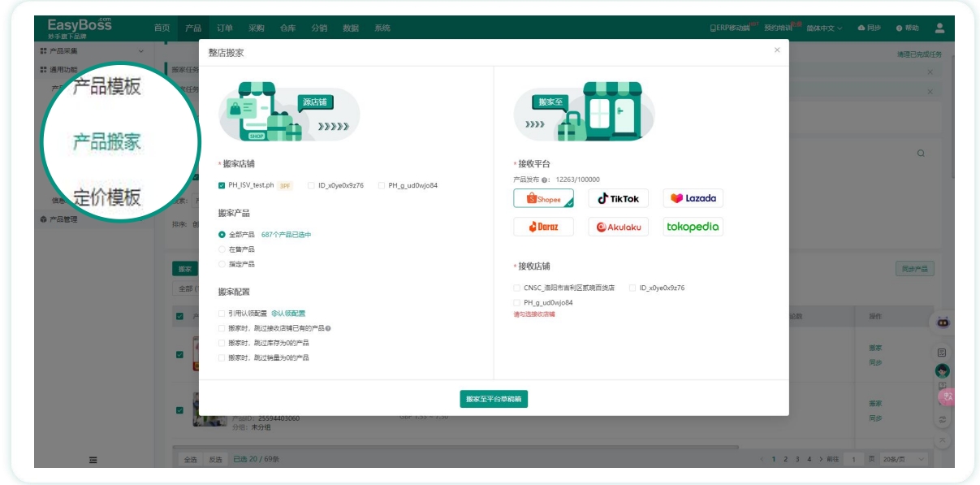Screen dimensions: 980x485
Task: Click the 同步 cloud sync button in header
Action: (869, 28)
